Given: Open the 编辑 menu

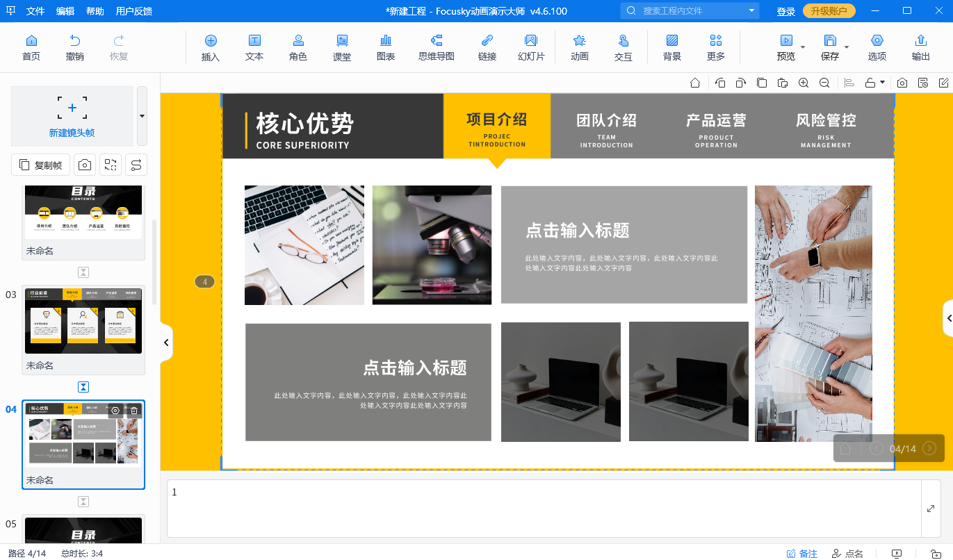Looking at the screenshot, I should 65,11.
